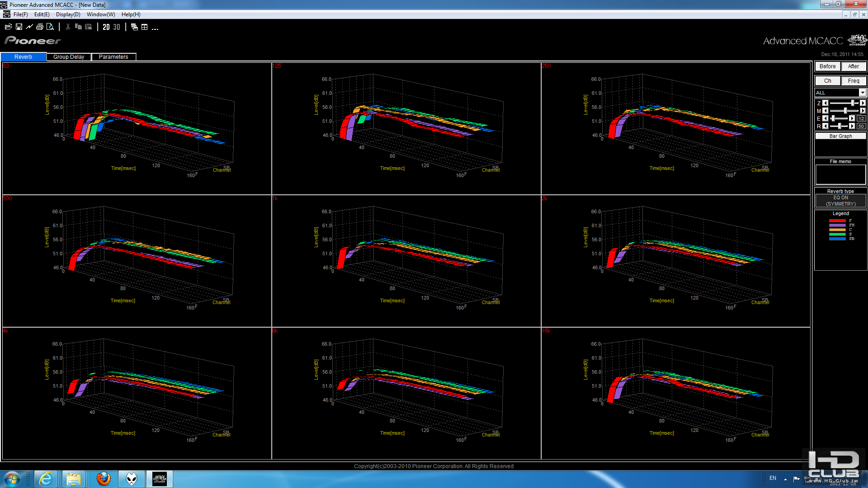The image size is (868, 488).
Task: Open the Windows Start menu
Action: 12,479
